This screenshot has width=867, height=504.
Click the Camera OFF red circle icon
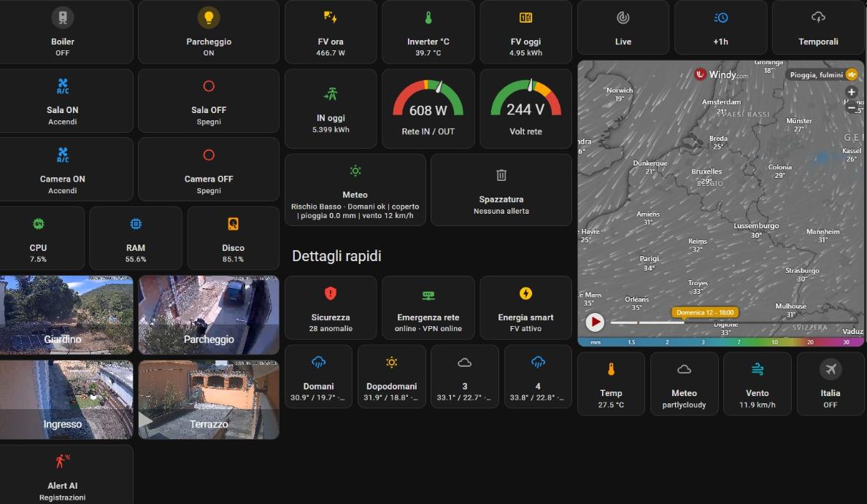pos(209,155)
